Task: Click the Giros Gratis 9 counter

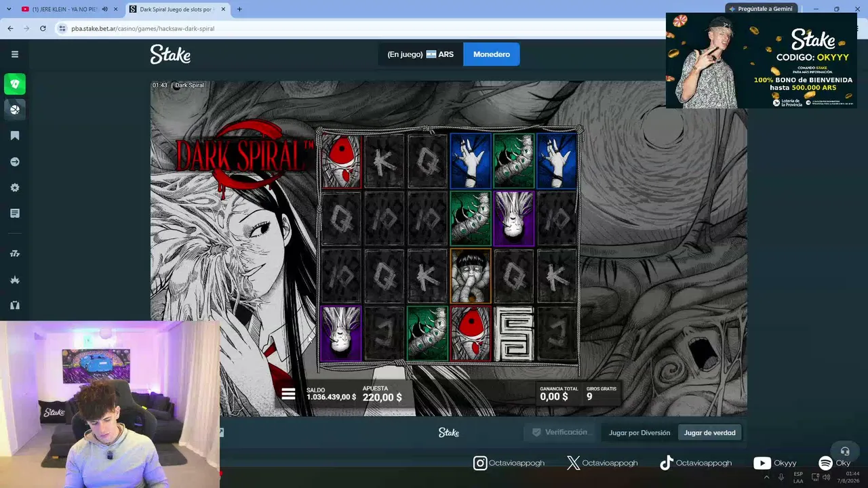Action: pyautogui.click(x=601, y=394)
